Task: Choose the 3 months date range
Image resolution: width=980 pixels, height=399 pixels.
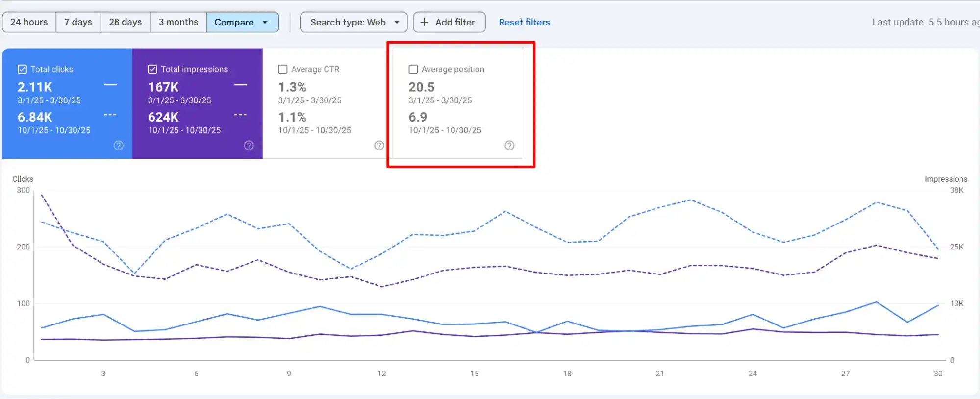Action: point(178,23)
